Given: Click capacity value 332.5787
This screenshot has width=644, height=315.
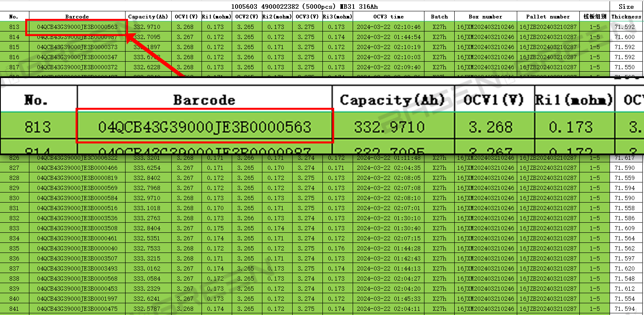Looking at the screenshot, I should pyautogui.click(x=147, y=309).
